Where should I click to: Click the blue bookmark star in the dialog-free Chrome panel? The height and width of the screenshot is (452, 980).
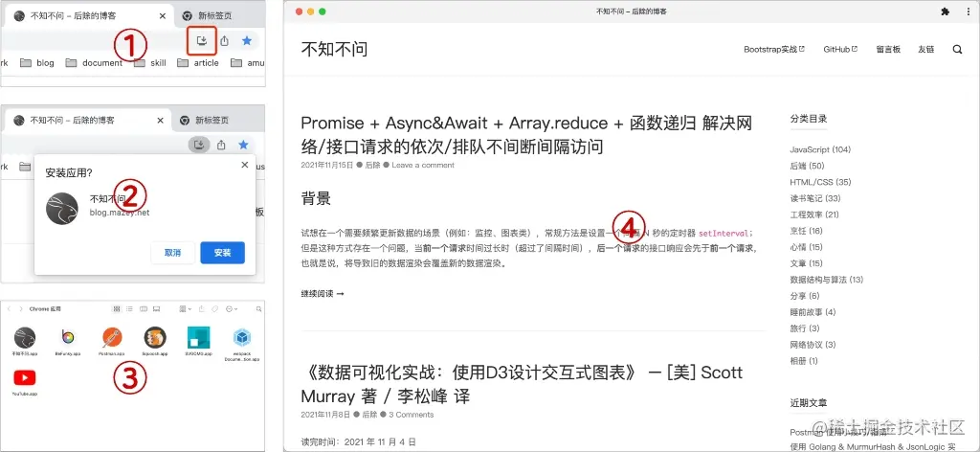(247, 40)
